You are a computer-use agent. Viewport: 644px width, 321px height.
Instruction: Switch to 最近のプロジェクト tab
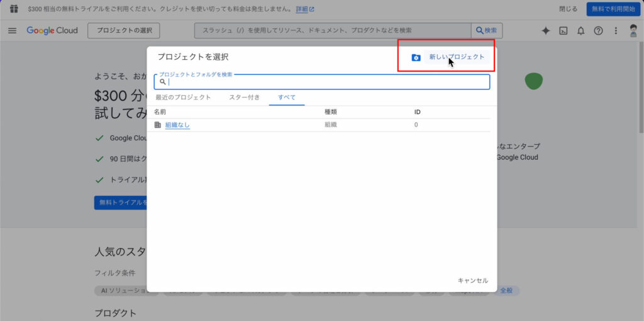pos(183,98)
